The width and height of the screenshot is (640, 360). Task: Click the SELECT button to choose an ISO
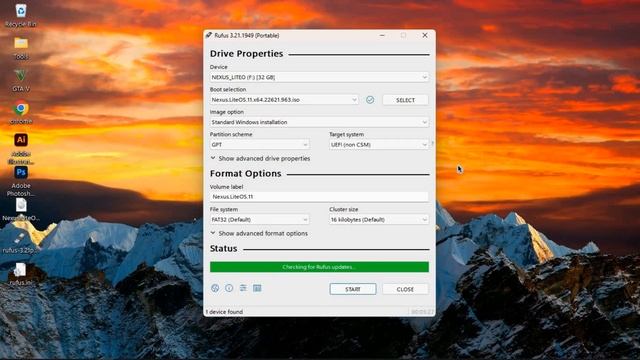click(x=405, y=100)
